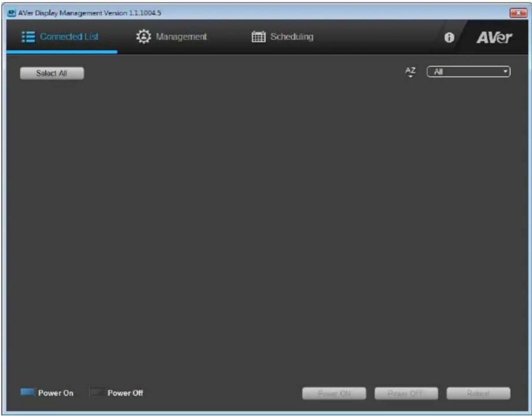Click the list icon on Connected List tab
The width and height of the screenshot is (532, 416).
[x=28, y=37]
